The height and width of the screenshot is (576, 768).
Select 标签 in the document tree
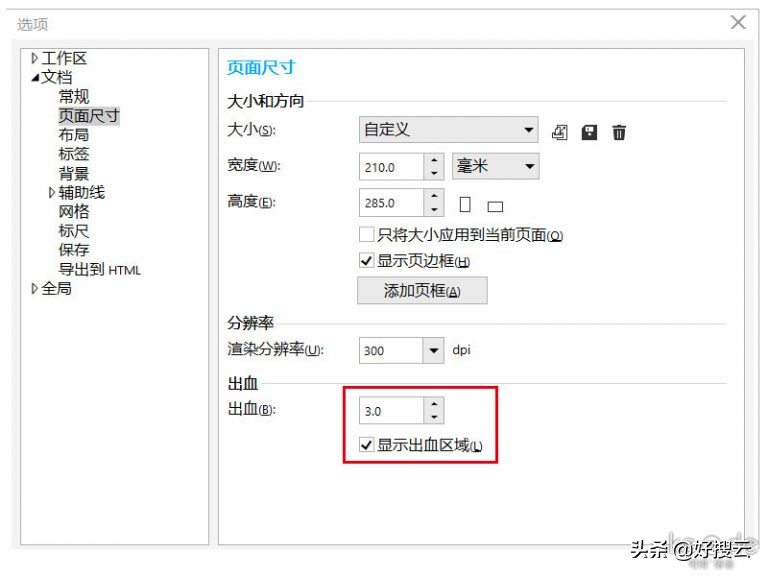coord(74,154)
